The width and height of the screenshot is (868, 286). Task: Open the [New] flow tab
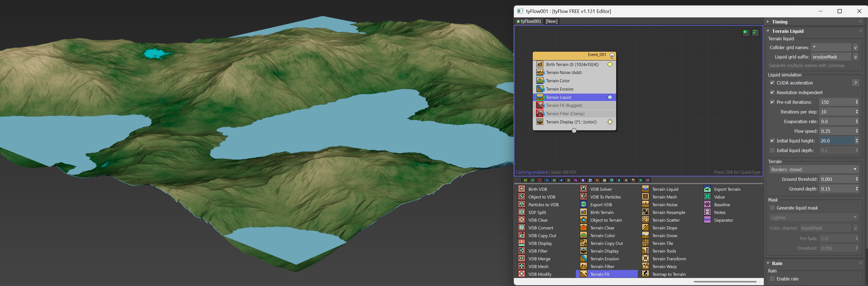551,21
